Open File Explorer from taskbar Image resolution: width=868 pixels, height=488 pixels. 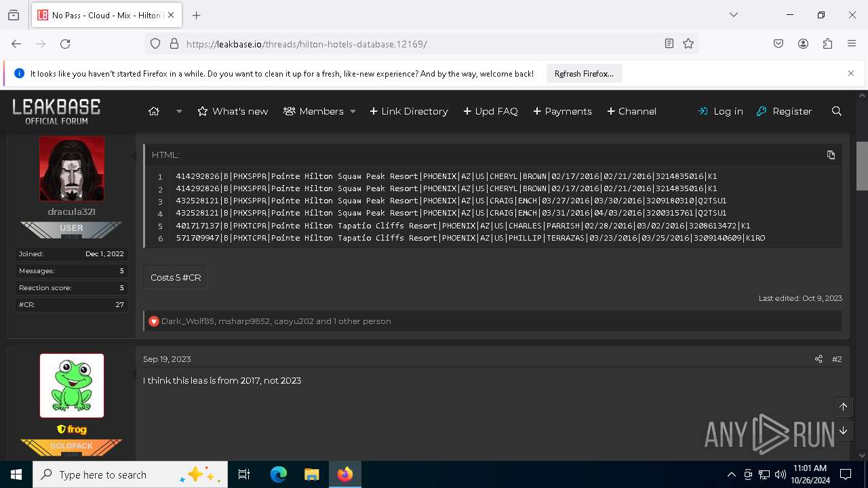311,474
